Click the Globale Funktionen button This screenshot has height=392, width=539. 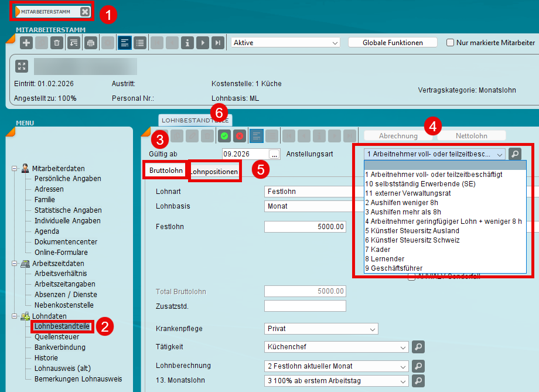[393, 43]
